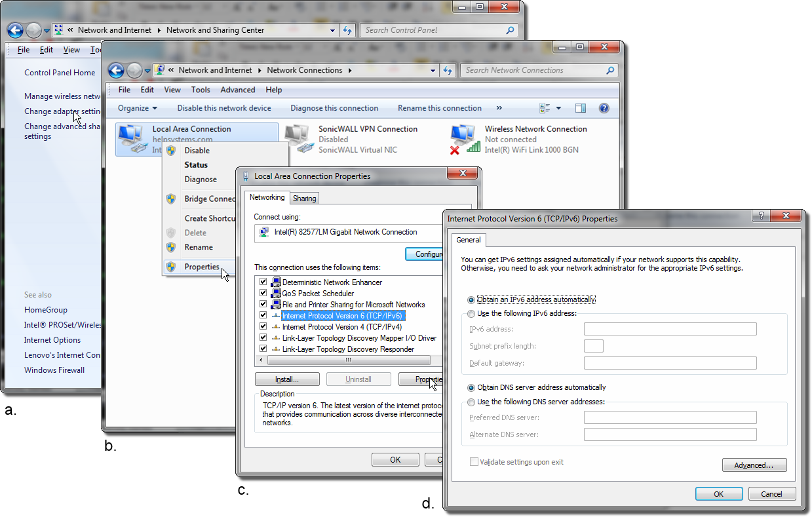Click the search magnifier in Search Control Panel
This screenshot has width=812, height=517.
click(511, 30)
